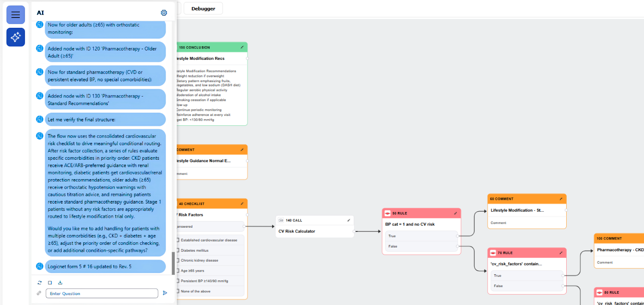This screenshot has height=305, width=644.
Task: Collapse the 140 CALL node
Action: tap(349, 220)
